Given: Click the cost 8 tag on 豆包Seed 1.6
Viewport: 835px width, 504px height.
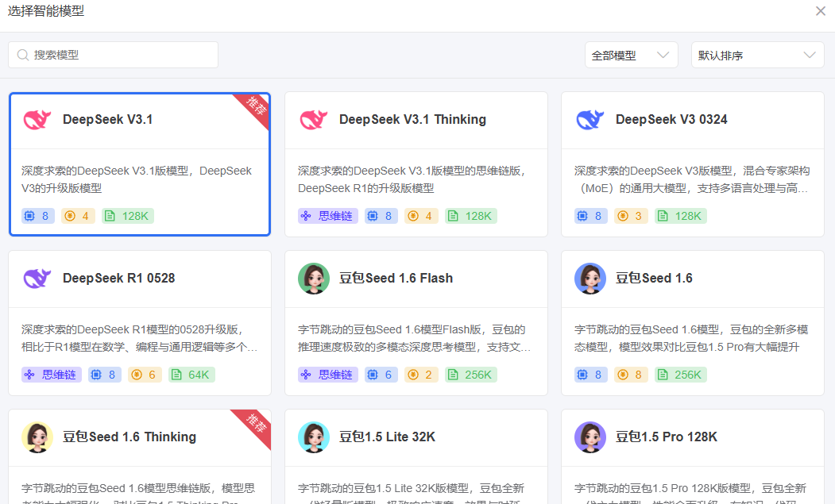Looking at the screenshot, I should click(x=631, y=375).
